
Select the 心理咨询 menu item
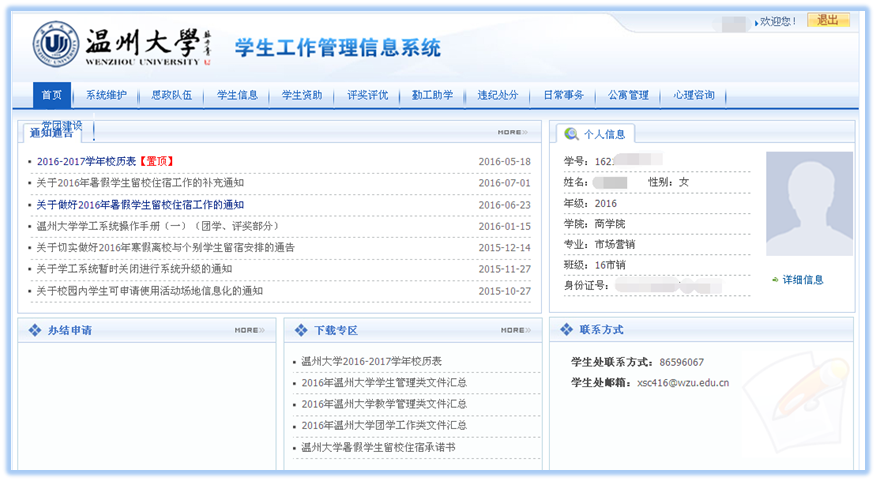point(694,96)
